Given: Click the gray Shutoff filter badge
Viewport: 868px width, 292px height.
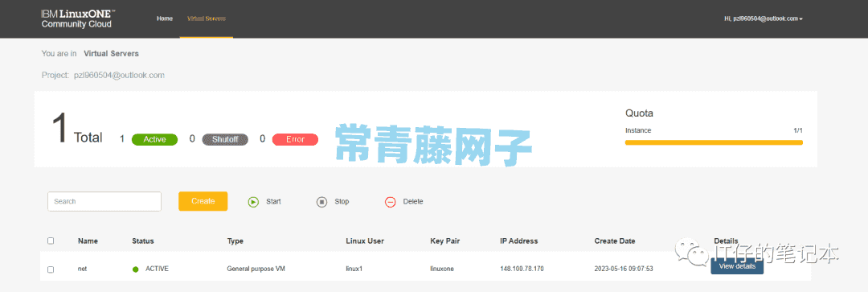Looking at the screenshot, I should click(x=225, y=139).
